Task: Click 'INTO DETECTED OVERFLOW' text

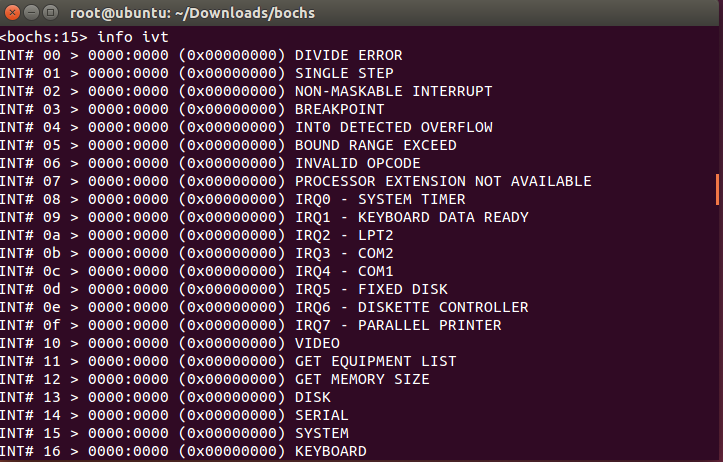Action: coord(394,127)
